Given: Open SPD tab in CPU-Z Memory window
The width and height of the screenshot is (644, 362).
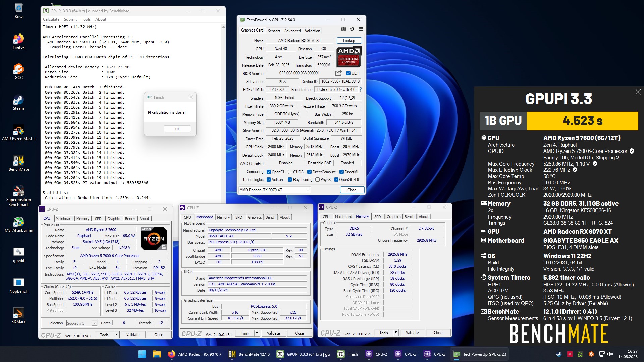Looking at the screenshot, I should [377, 217].
